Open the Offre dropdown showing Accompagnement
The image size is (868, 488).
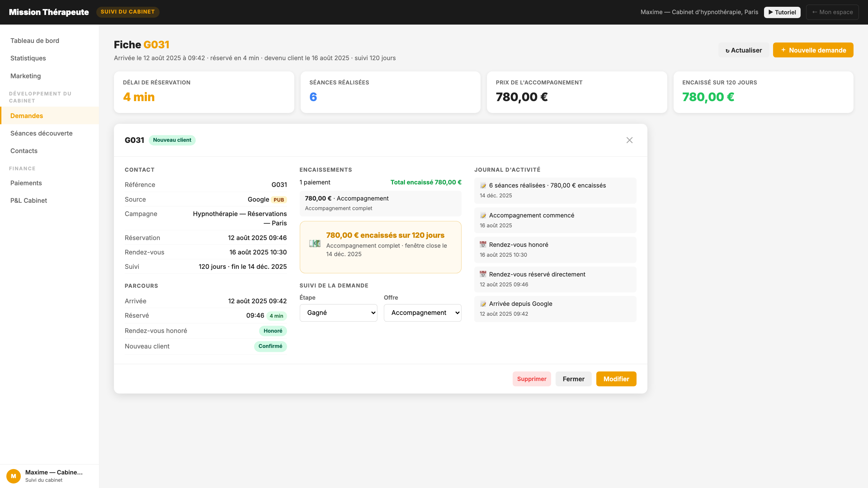422,313
